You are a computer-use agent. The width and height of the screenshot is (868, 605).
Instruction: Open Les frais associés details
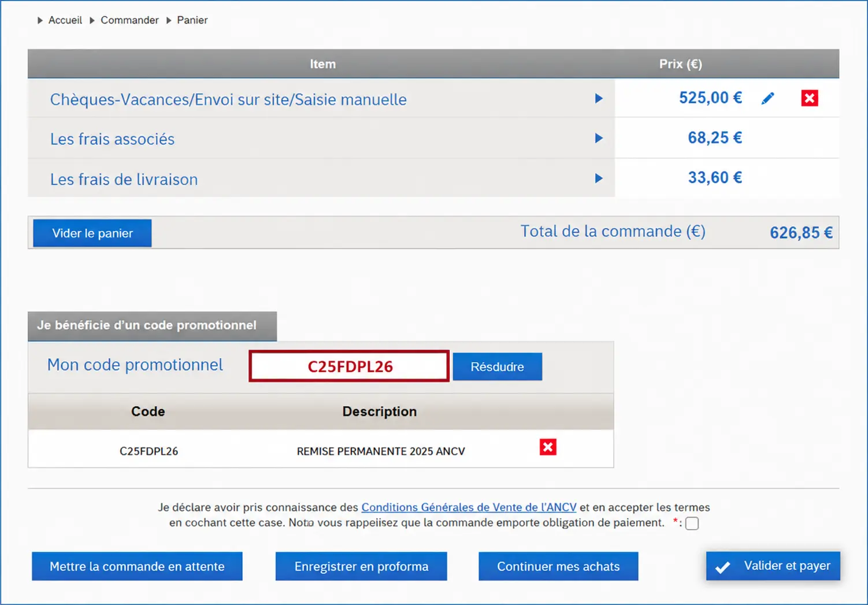[112, 139]
